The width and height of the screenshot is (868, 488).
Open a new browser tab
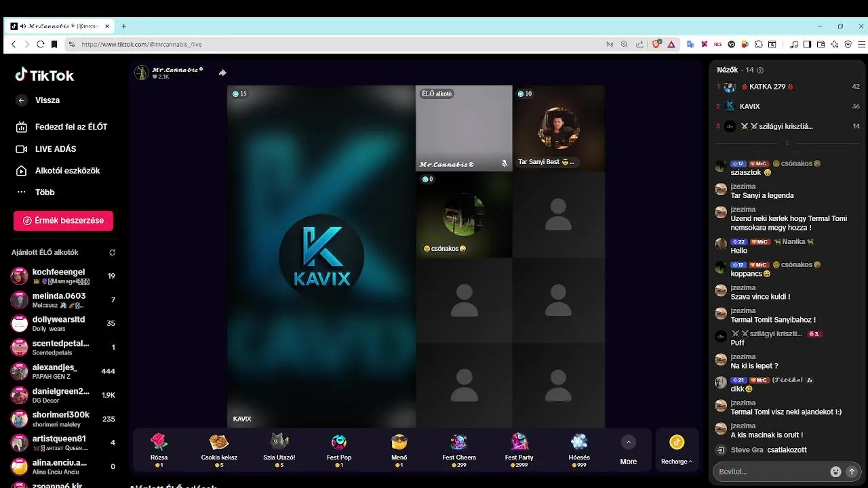(x=123, y=26)
